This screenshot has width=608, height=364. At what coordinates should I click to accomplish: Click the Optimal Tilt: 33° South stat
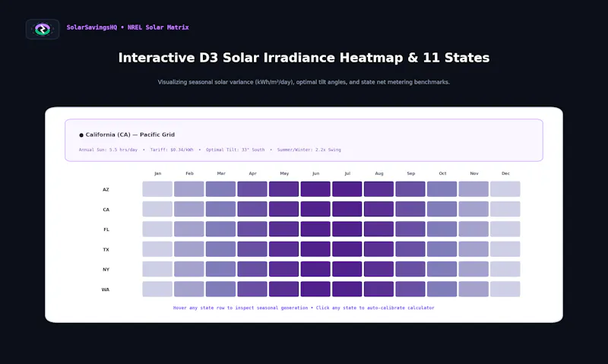point(235,150)
